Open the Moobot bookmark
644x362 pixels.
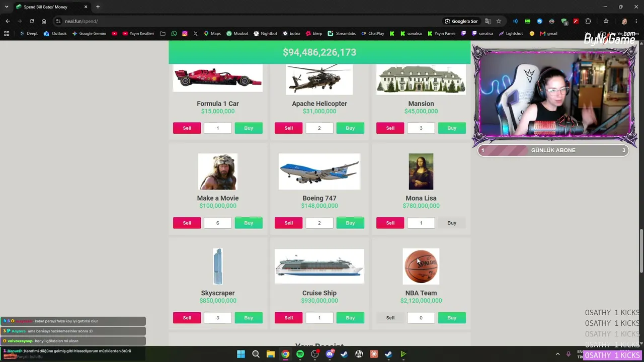click(237, 34)
